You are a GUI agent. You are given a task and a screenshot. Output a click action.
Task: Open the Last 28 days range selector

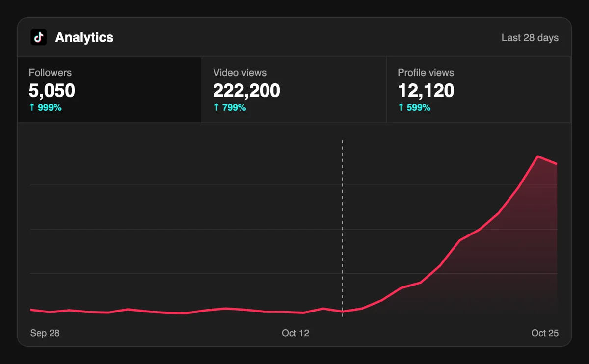530,38
